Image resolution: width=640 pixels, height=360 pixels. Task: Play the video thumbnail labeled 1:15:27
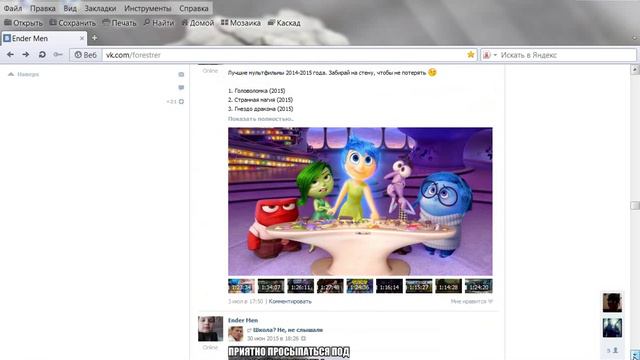coord(419,286)
